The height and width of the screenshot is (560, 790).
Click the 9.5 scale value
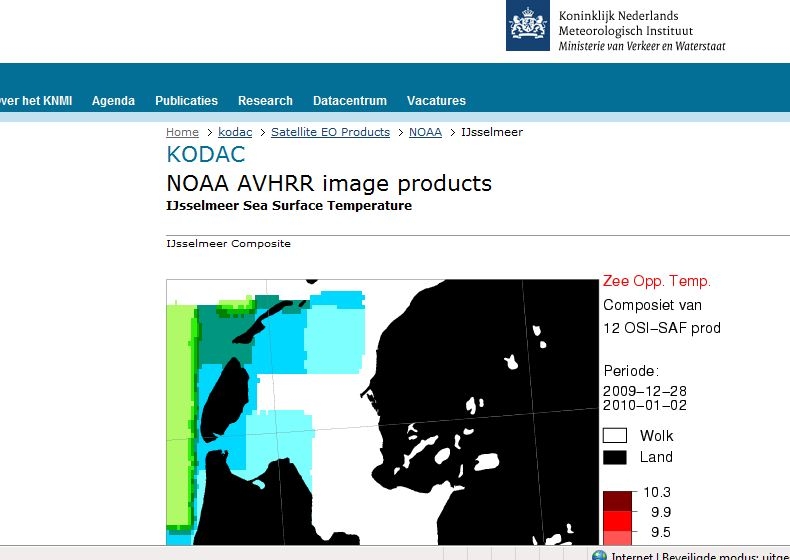pos(661,532)
